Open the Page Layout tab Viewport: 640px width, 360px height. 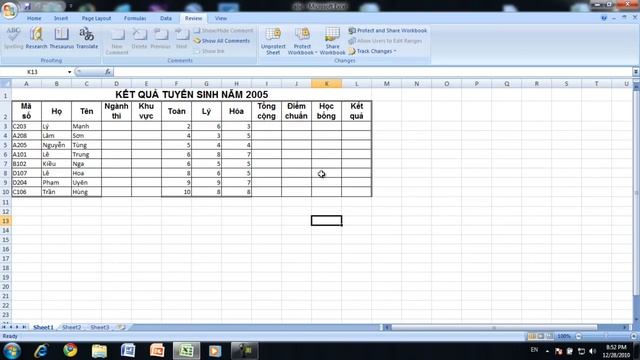(96, 18)
